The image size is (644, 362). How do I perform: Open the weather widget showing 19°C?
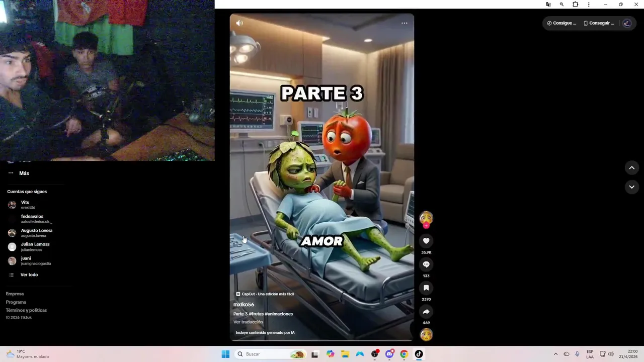[x=28, y=354]
